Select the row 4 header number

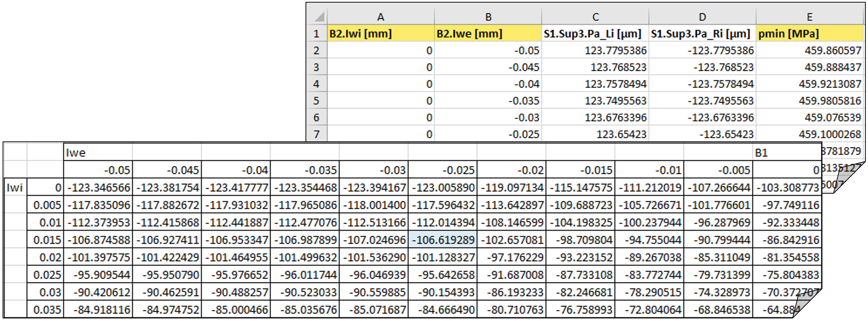[x=316, y=84]
